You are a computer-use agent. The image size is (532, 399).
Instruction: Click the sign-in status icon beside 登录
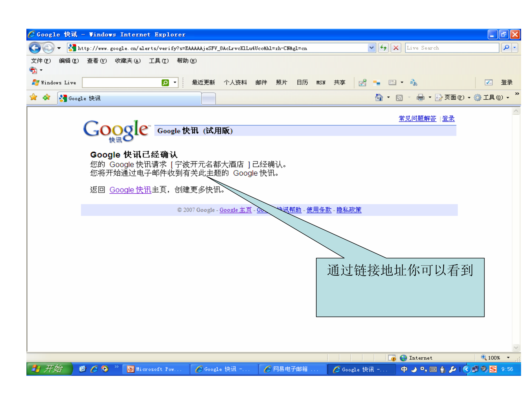[x=489, y=83]
